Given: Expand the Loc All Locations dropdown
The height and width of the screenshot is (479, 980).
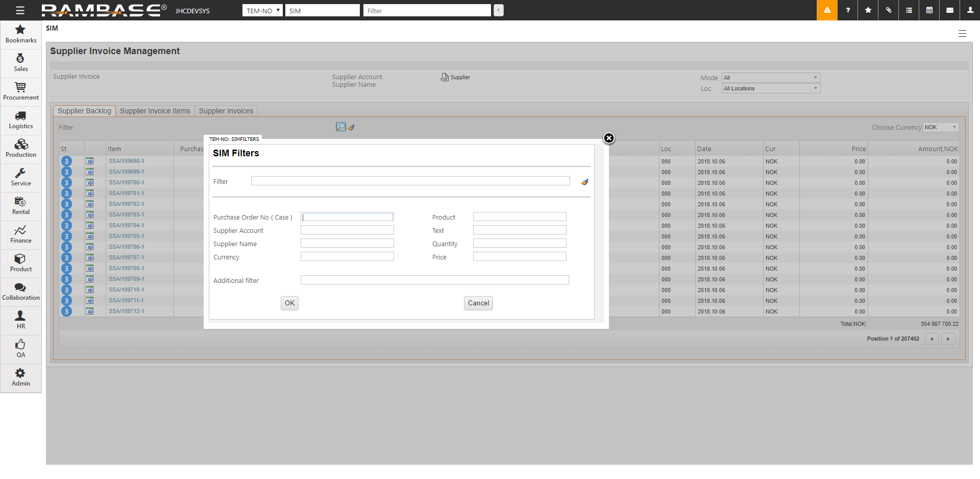Looking at the screenshot, I should [x=771, y=88].
